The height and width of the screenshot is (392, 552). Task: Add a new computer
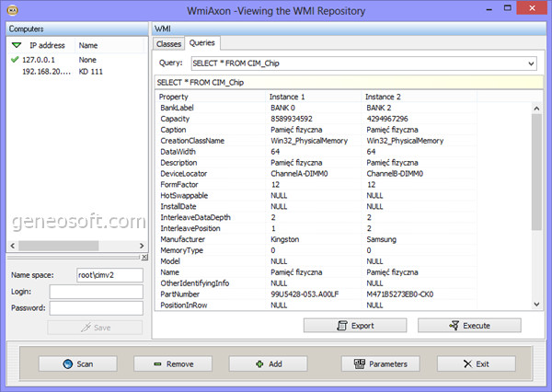[x=269, y=363]
